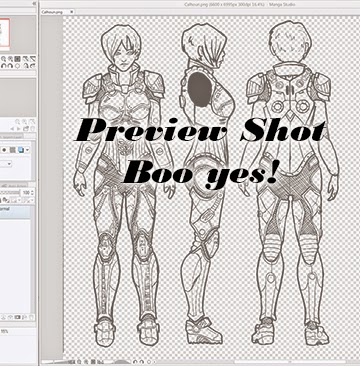This screenshot has height=366, width=360.
Task: Enable layer color effect in Layer Property
Action: tap(21, 150)
